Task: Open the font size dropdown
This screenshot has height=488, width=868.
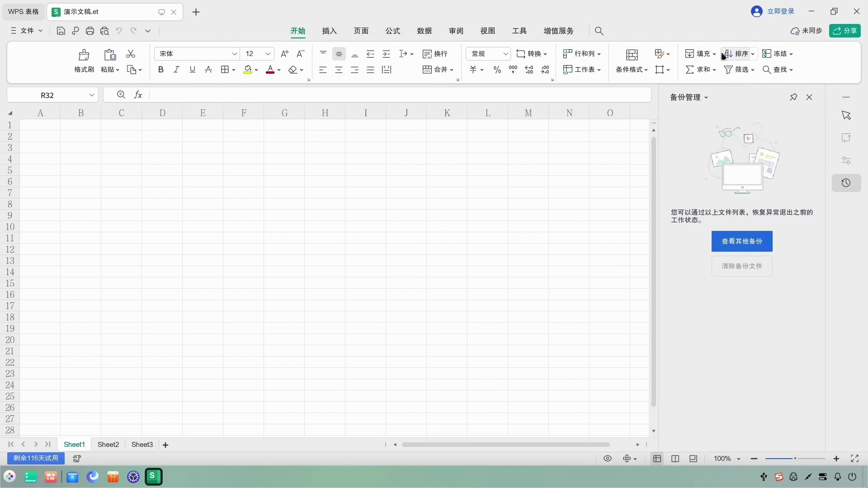Action: pyautogui.click(x=268, y=54)
